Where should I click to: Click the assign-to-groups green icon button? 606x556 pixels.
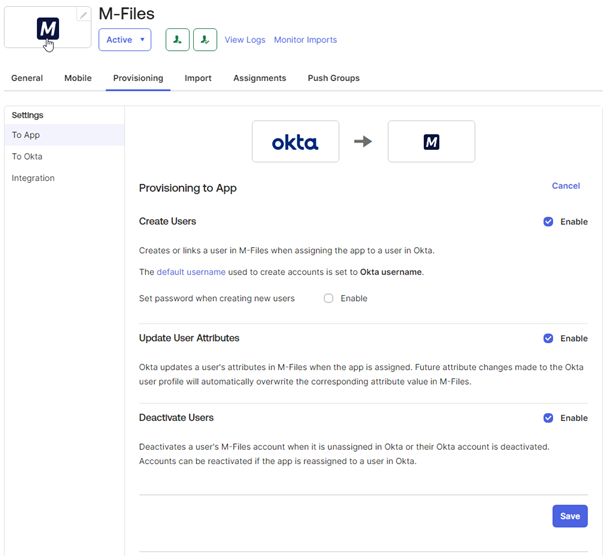click(x=205, y=39)
